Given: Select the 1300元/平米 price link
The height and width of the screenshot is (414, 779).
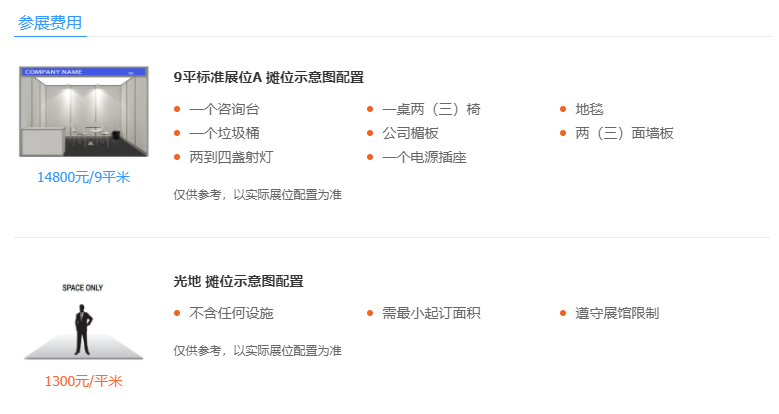Looking at the screenshot, I should 83,381.
